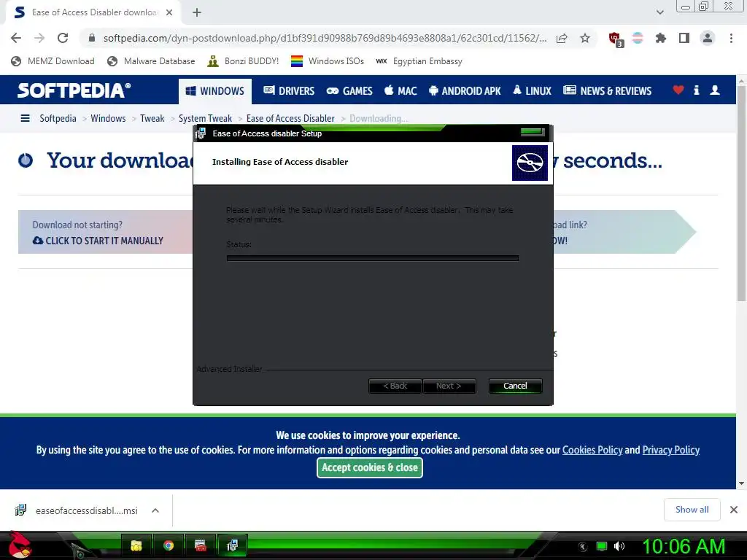Open the Malware Database bookmark
The height and width of the screenshot is (560, 747).
pos(151,61)
